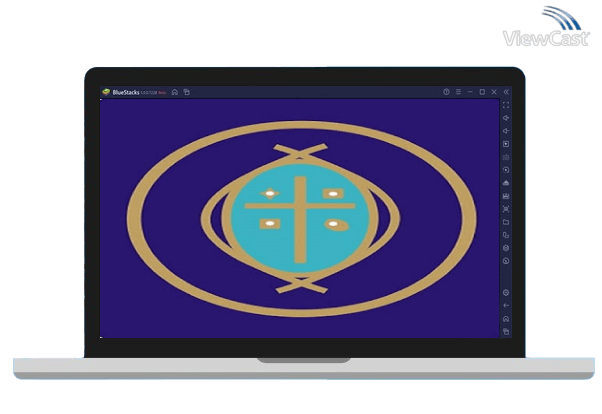The width and height of the screenshot is (602, 414).
Task: Open the hamburger menu in BlueStacks title bar
Action: (458, 92)
